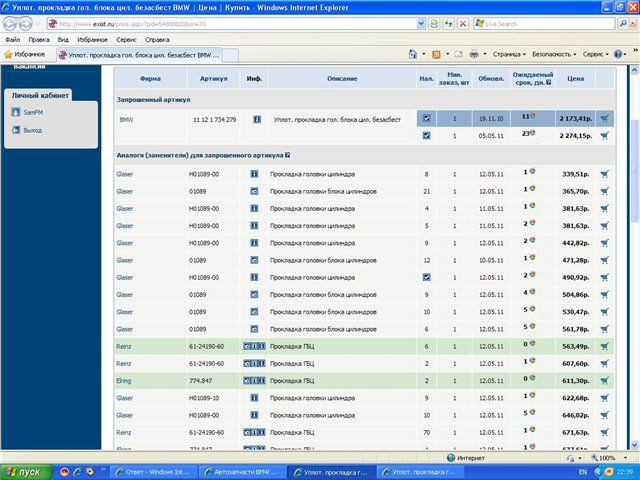Switch to Автозапчасти BMW taskbar window
This screenshot has height=480, width=640.
point(242,472)
